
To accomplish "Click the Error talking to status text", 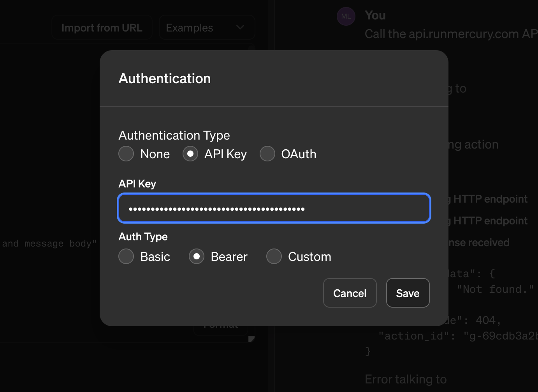I will click(406, 379).
